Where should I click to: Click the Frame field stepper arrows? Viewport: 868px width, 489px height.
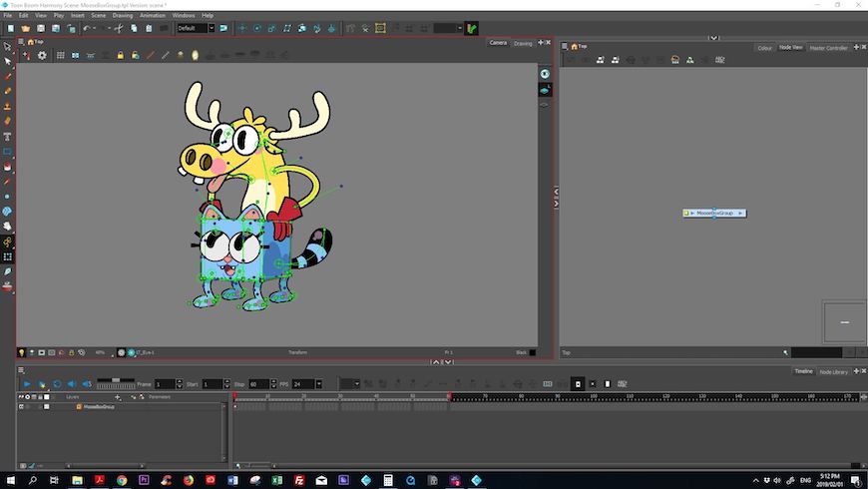179,384
